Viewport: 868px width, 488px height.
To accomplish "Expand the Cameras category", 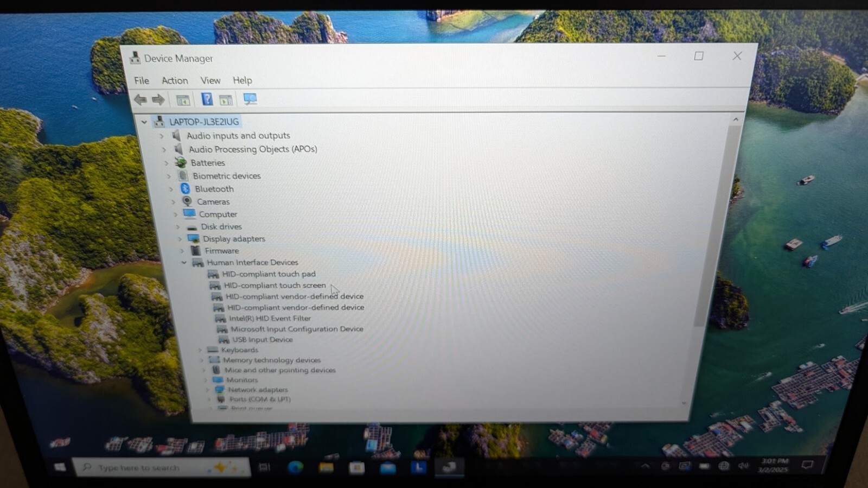I will click(173, 202).
